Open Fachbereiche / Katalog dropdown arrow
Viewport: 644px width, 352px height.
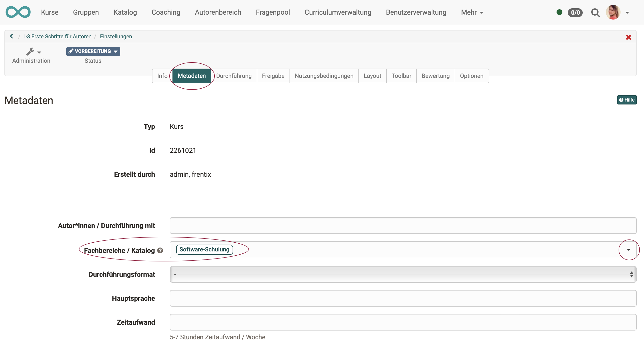click(x=628, y=249)
